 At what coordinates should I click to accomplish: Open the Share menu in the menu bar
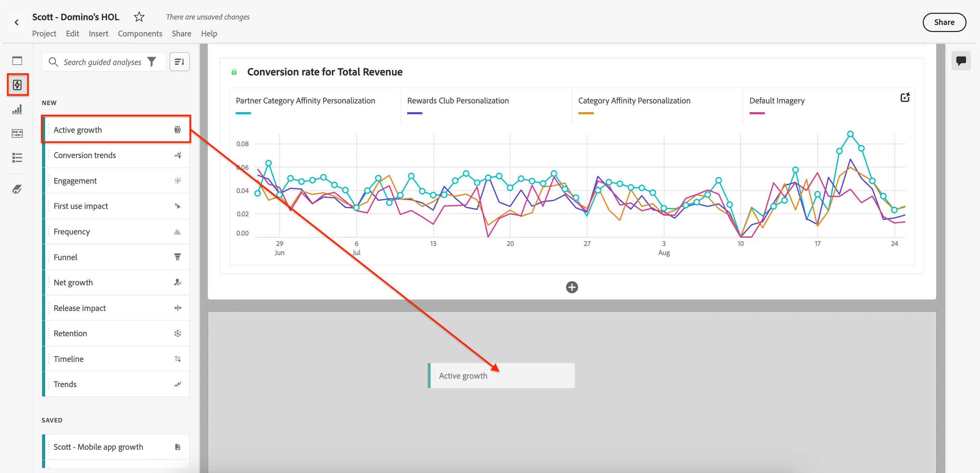(x=182, y=33)
